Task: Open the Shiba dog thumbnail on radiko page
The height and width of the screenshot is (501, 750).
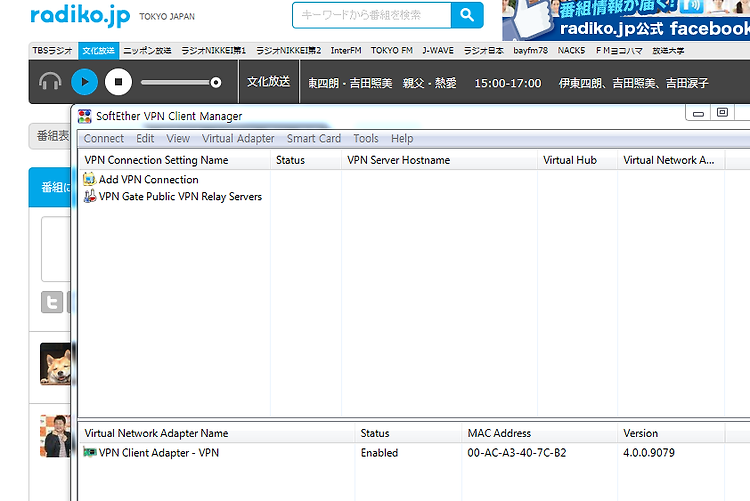Action: point(55,364)
